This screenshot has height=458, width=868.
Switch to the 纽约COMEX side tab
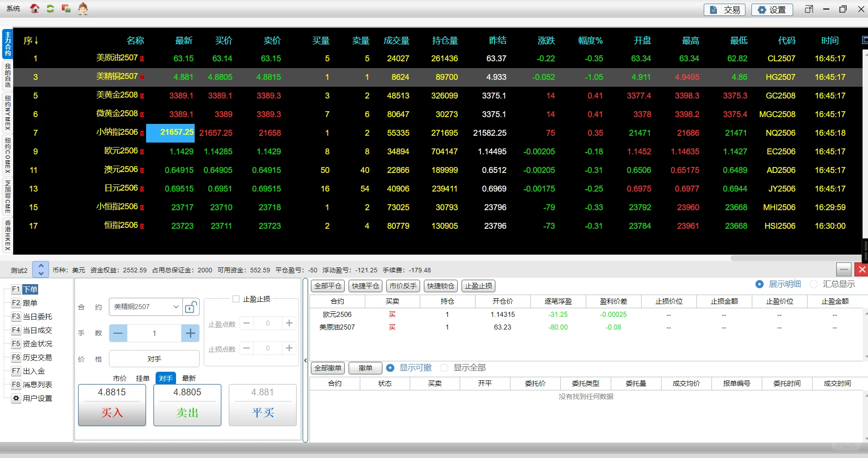8,155
